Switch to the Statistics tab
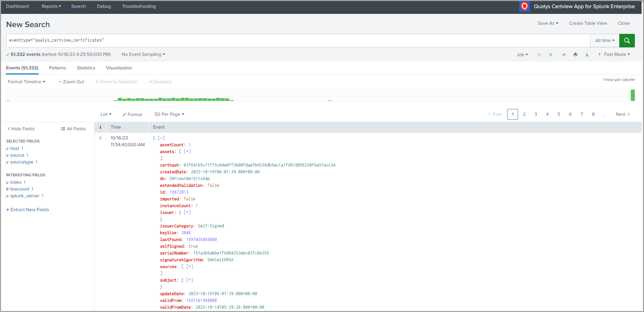Viewport: 644px width, 312px height. click(86, 68)
